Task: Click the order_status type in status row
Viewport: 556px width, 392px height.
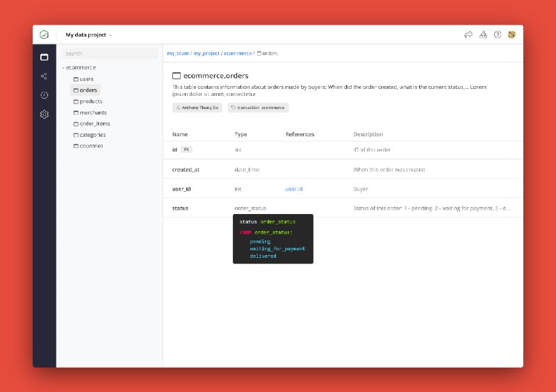Action: (x=250, y=209)
